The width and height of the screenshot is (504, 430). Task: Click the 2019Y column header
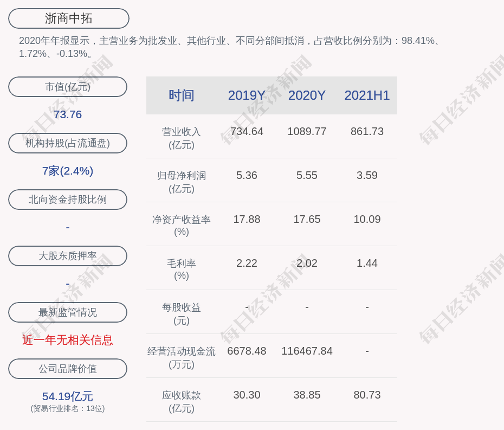tap(247, 95)
